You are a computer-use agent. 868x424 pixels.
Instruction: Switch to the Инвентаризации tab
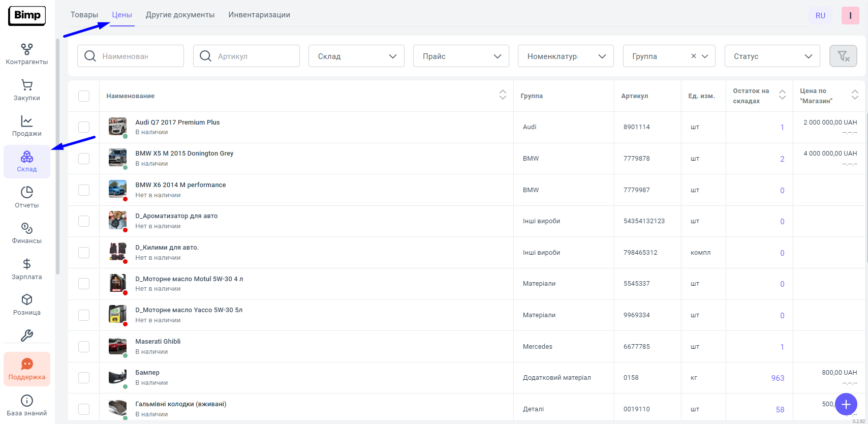(x=259, y=15)
